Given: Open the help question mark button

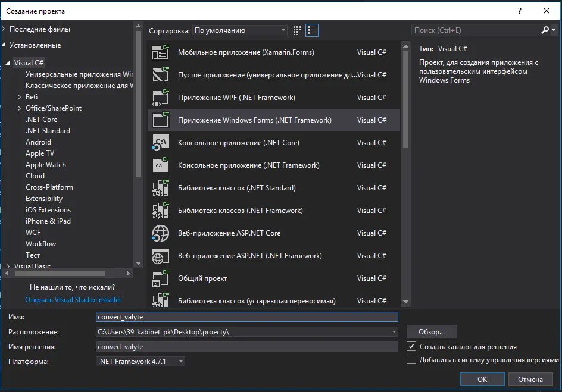Looking at the screenshot, I should tap(520, 11).
